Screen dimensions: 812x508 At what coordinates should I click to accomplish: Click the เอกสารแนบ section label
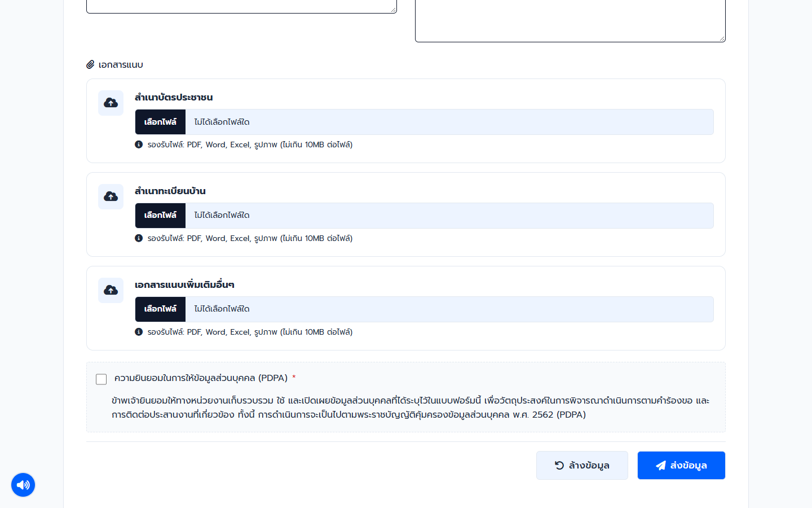tap(121, 65)
